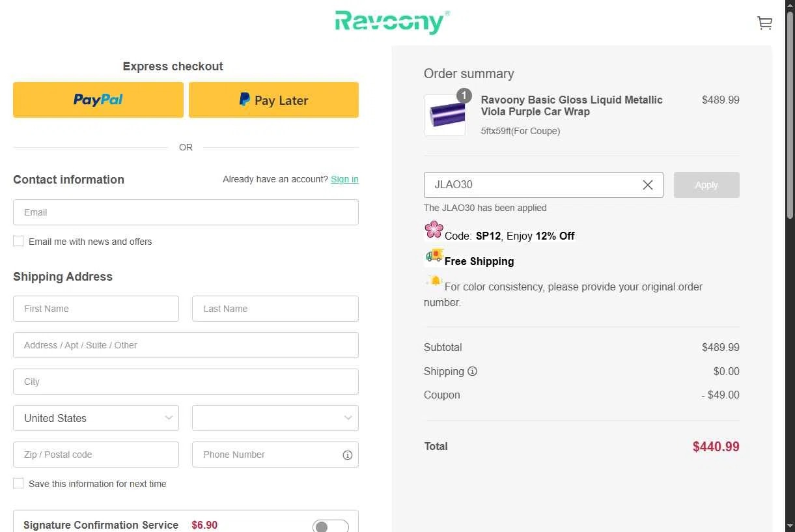Open the state/province dropdown
The height and width of the screenshot is (532, 795).
click(x=275, y=418)
